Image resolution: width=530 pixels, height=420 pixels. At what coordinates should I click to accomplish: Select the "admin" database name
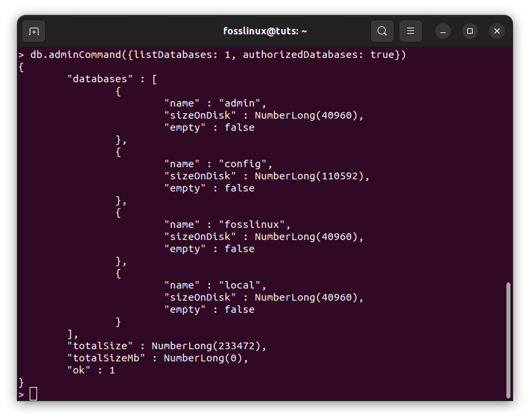(239, 103)
